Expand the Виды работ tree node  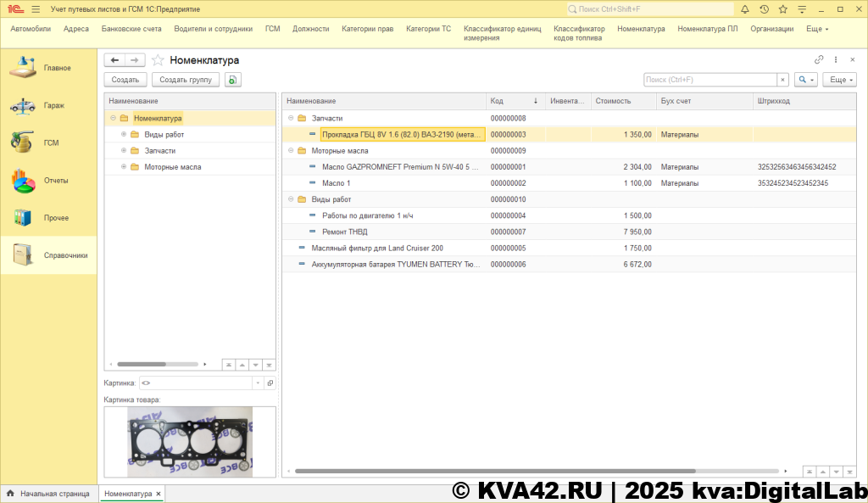(x=124, y=135)
